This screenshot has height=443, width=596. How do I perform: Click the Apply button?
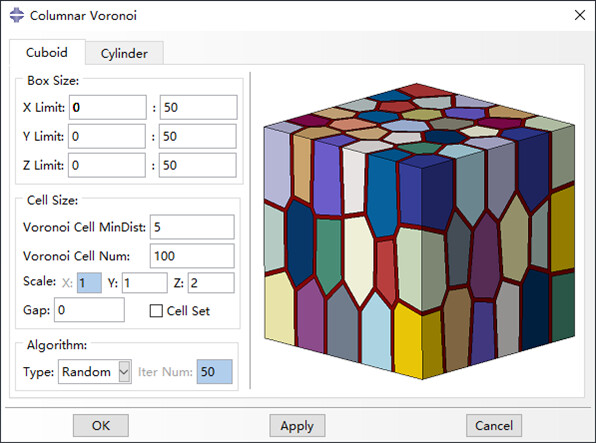pos(297,426)
